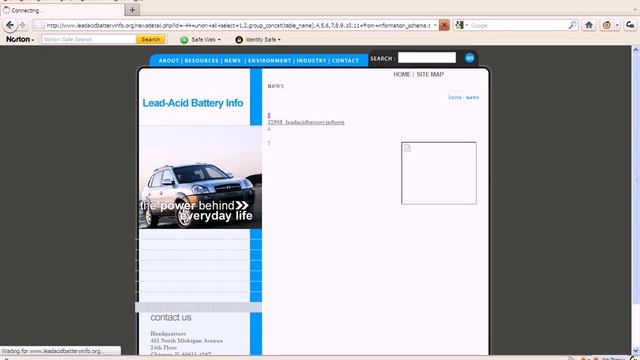640x360 pixels.
Task: Click the URL address bar
Action: pos(239,25)
